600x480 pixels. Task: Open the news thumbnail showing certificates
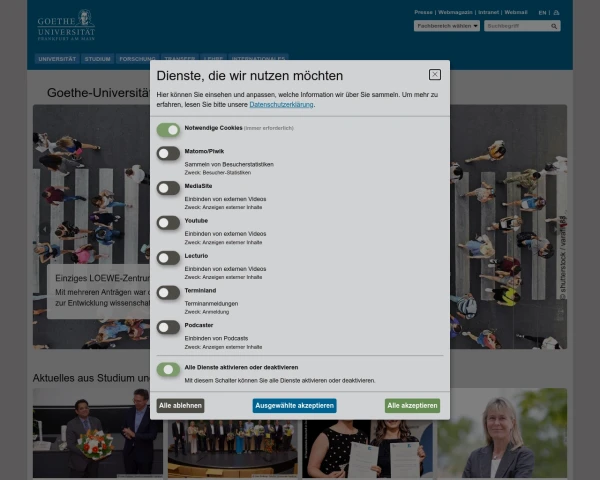click(367, 449)
